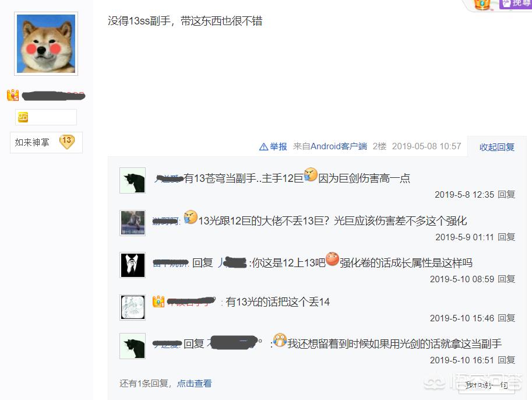Click the Cancer zodiac icon under the username
This screenshot has width=532, height=400.
click(23, 117)
